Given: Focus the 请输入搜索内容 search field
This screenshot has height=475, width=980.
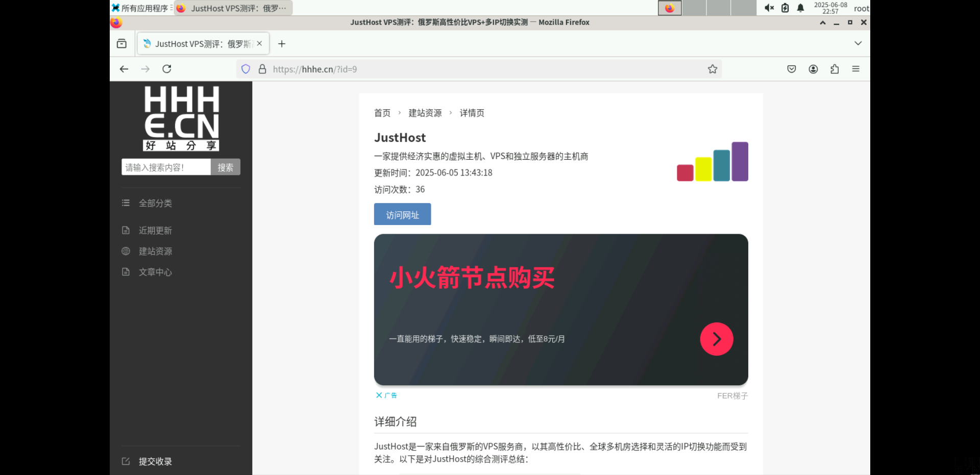Looking at the screenshot, I should (x=166, y=167).
